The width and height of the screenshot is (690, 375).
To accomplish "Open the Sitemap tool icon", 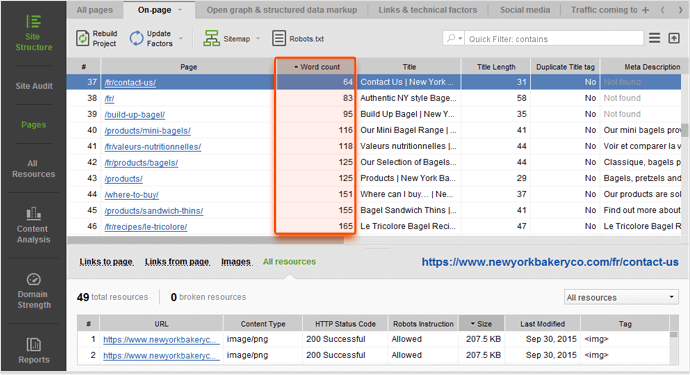I will coord(211,38).
